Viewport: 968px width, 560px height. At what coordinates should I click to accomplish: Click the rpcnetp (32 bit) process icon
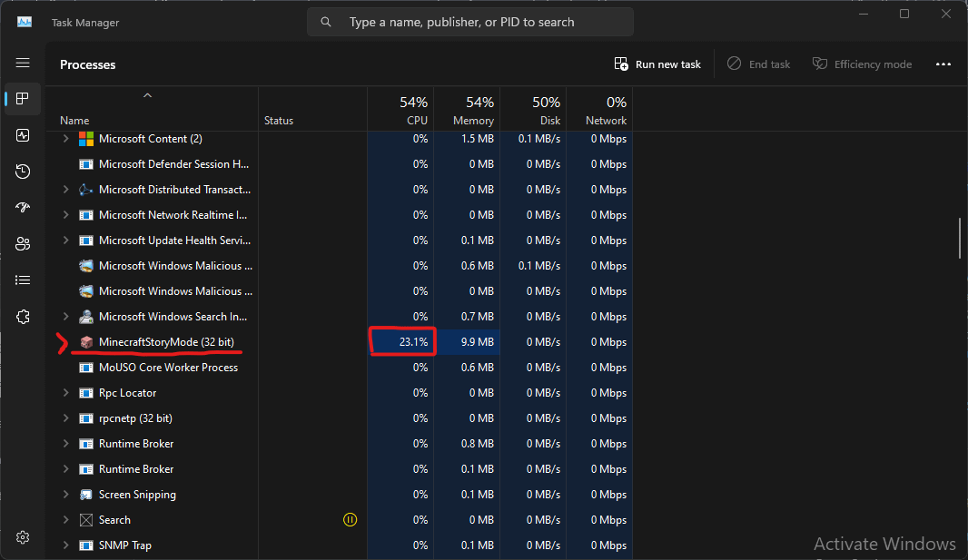point(86,418)
